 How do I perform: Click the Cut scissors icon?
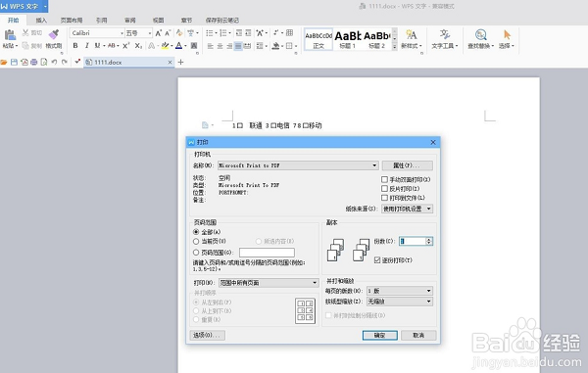pos(25,33)
